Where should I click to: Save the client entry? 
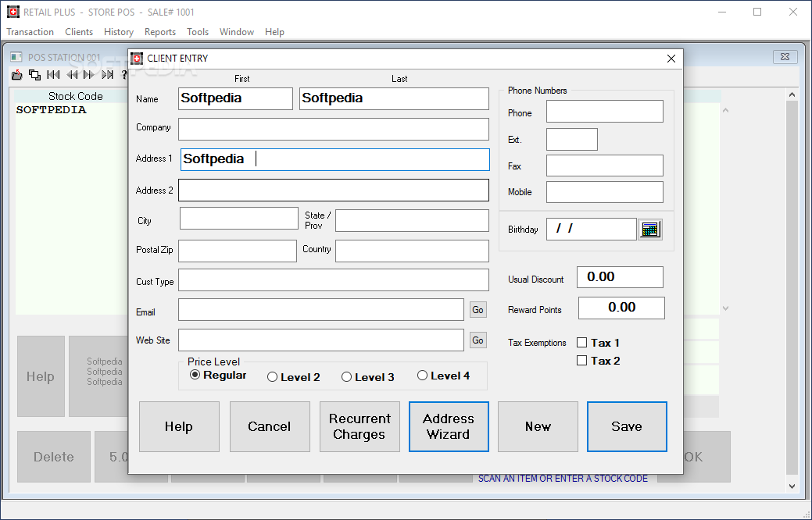[627, 426]
